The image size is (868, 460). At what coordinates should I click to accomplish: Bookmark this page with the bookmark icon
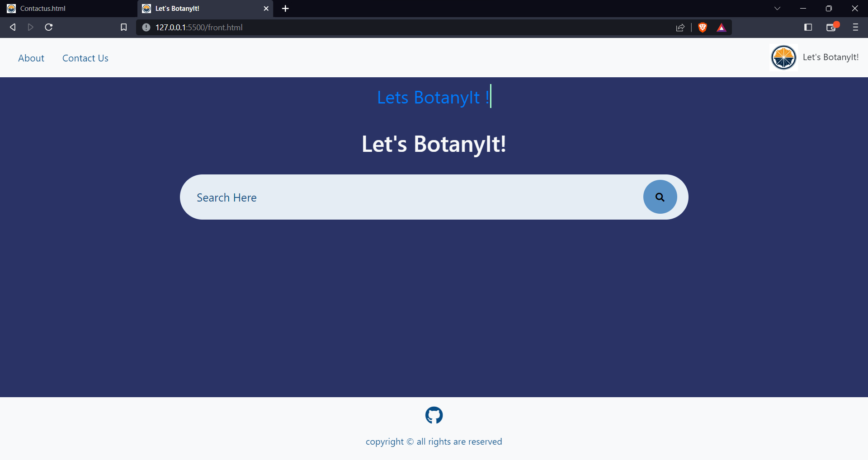123,27
